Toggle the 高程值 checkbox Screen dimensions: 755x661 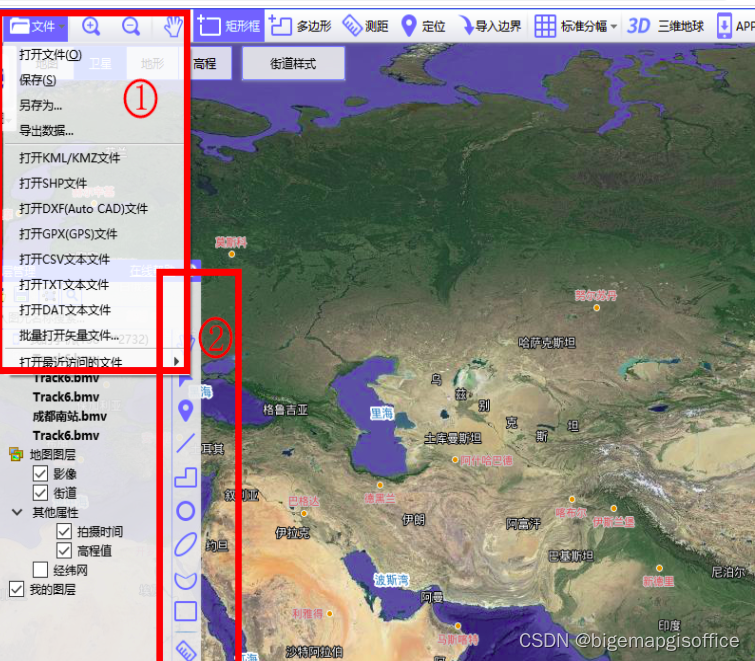[64, 551]
